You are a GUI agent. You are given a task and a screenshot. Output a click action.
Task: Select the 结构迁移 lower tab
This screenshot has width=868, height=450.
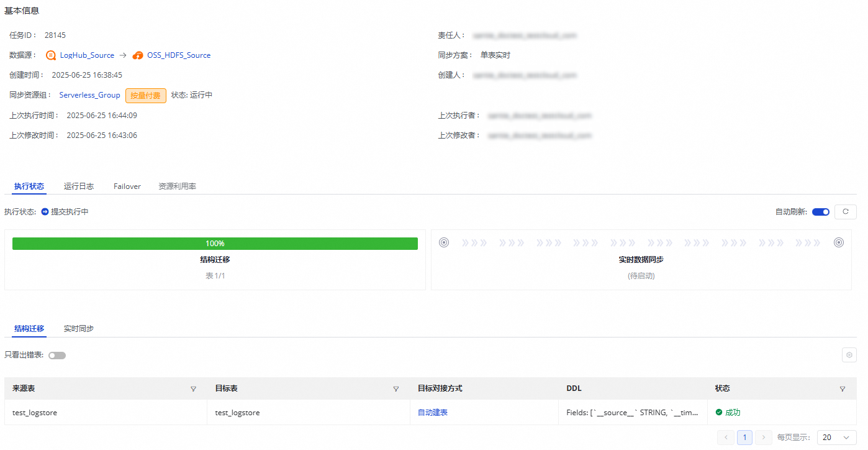pyautogui.click(x=29, y=329)
